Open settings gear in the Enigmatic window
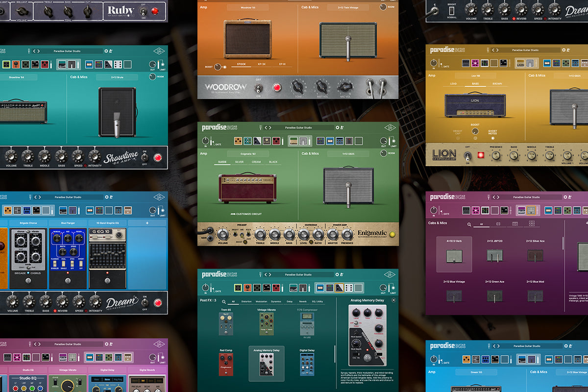Screen dimensions: 588x392 tap(337, 127)
